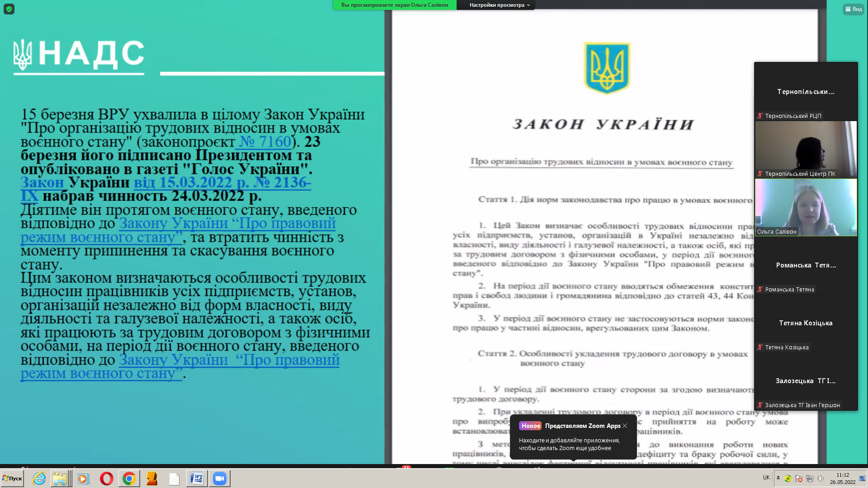Launch Opera browser from taskbar

pos(107,479)
